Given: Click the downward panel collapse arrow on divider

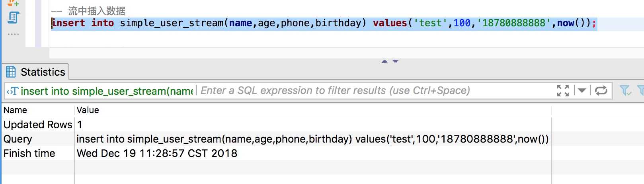Looking at the screenshot, I should pos(396,61).
